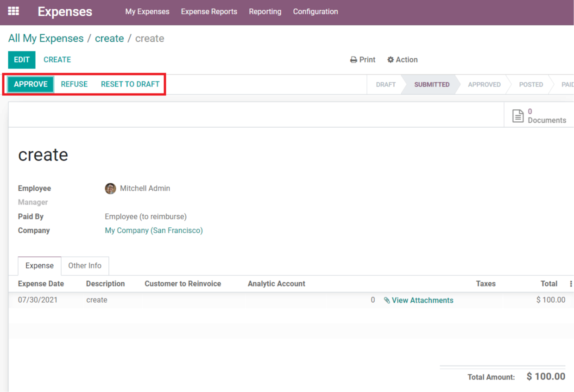
Task: Click the Refuse button
Action: click(74, 84)
